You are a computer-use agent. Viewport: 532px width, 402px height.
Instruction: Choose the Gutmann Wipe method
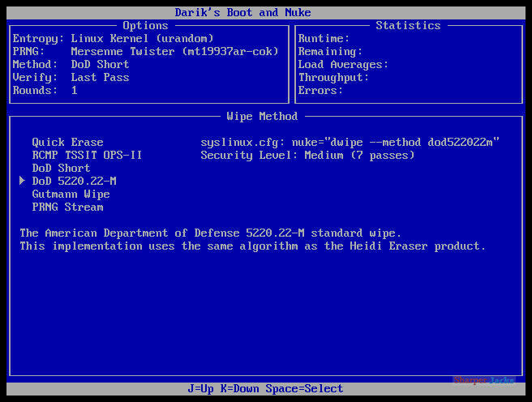click(71, 195)
